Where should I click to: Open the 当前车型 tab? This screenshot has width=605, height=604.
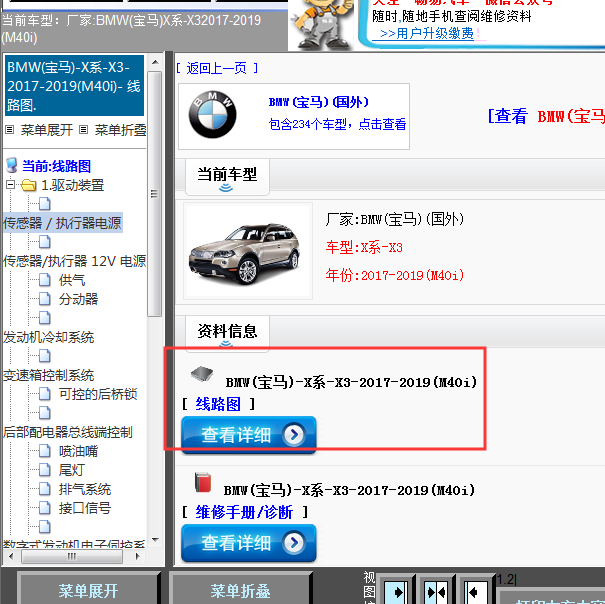227,177
